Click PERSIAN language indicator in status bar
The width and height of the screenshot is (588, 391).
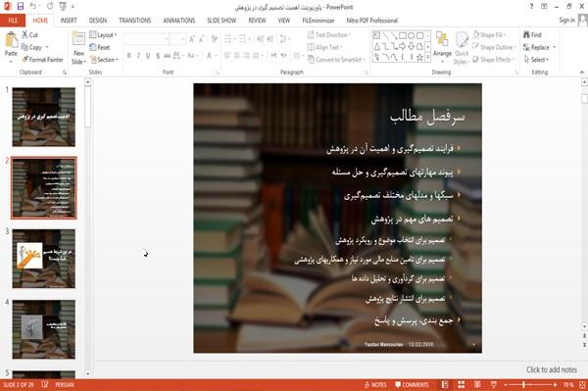click(x=65, y=385)
